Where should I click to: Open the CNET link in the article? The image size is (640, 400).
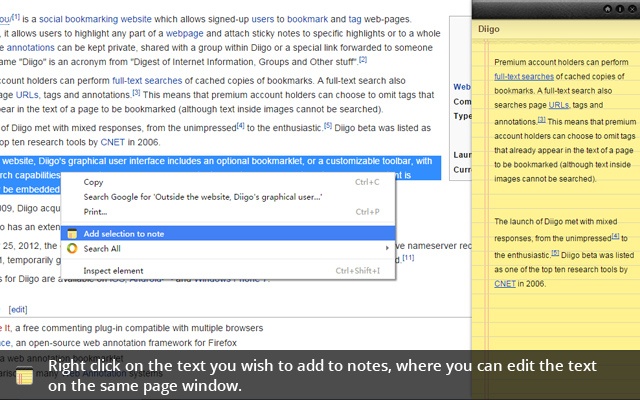113,142
